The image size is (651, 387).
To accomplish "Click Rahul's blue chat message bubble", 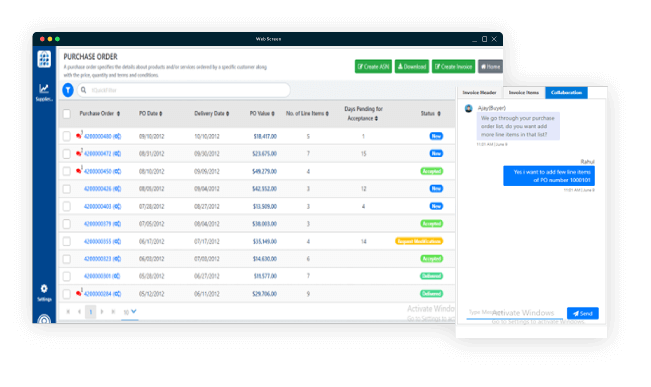I will pyautogui.click(x=549, y=176).
